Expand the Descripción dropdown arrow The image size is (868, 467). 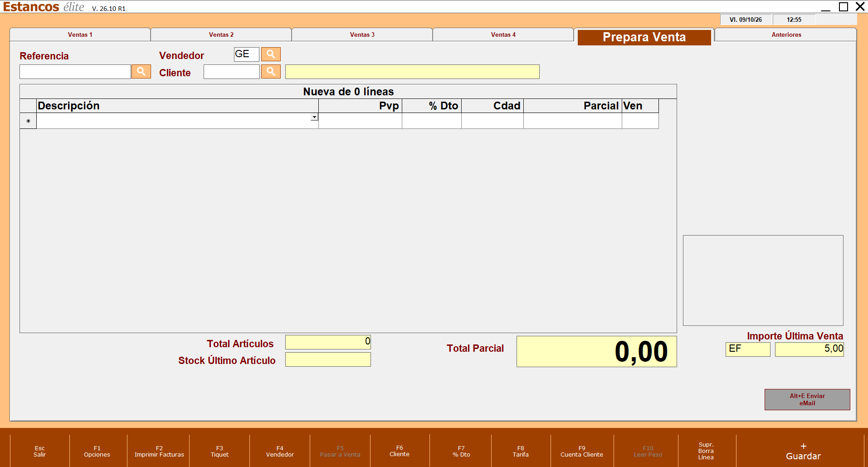[x=314, y=117]
